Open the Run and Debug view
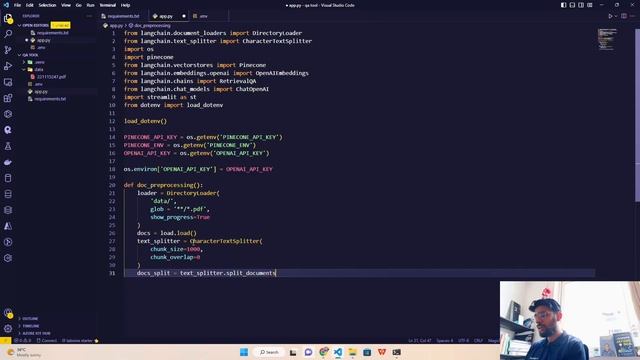Image resolution: width=640 pixels, height=360 pixels. [x=8, y=66]
